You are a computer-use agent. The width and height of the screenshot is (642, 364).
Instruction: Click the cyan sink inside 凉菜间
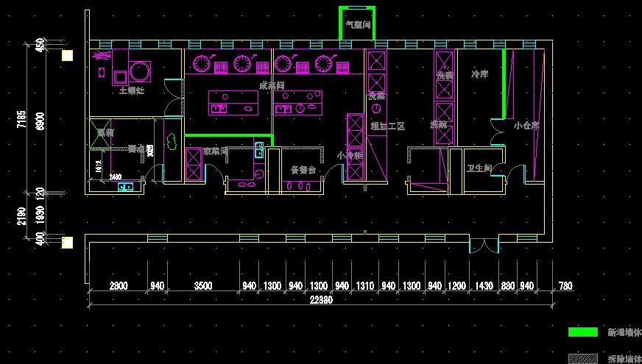pos(259,151)
